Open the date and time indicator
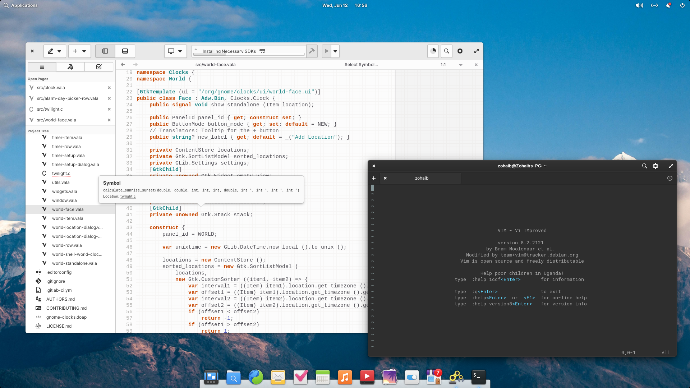The width and height of the screenshot is (690, 388). point(345,5)
